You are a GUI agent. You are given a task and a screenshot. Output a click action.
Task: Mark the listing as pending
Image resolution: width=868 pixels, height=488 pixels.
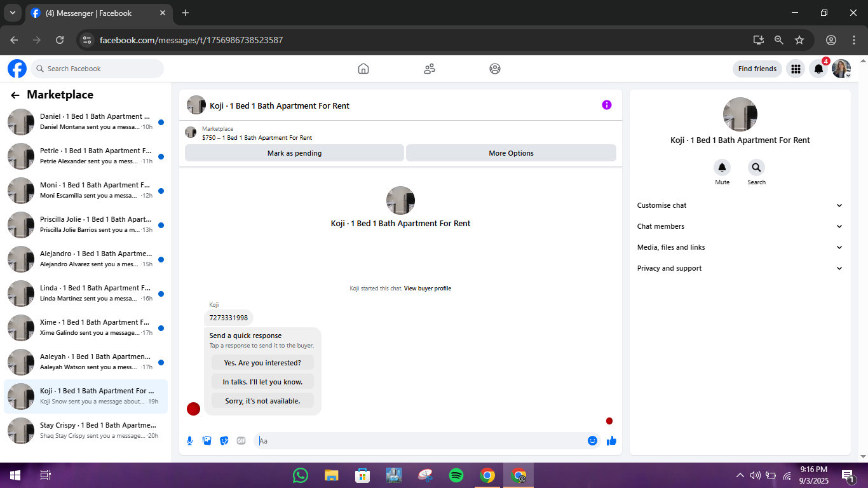click(294, 153)
